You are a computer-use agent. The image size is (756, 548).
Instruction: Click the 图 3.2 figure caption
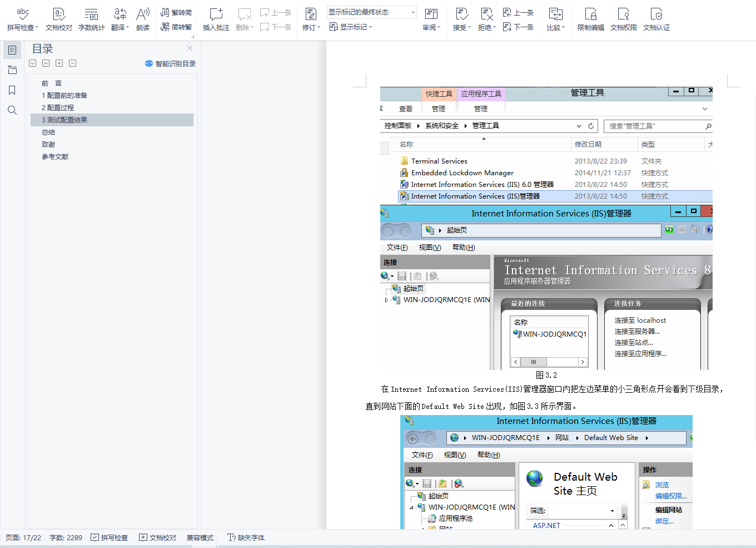click(x=546, y=376)
